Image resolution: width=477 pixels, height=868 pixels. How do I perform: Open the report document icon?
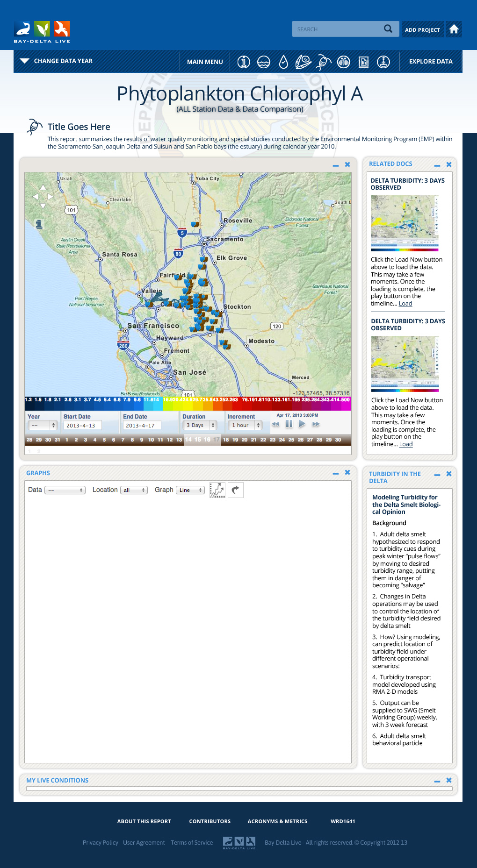click(363, 62)
